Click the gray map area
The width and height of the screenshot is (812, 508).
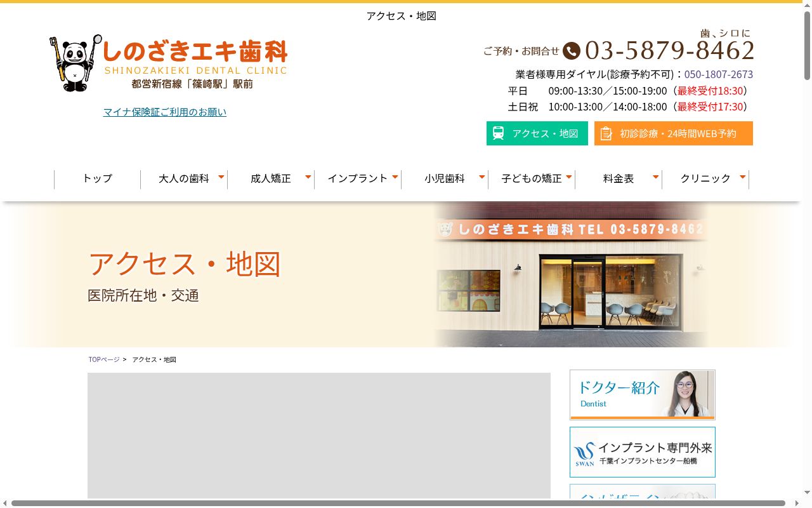click(319, 436)
